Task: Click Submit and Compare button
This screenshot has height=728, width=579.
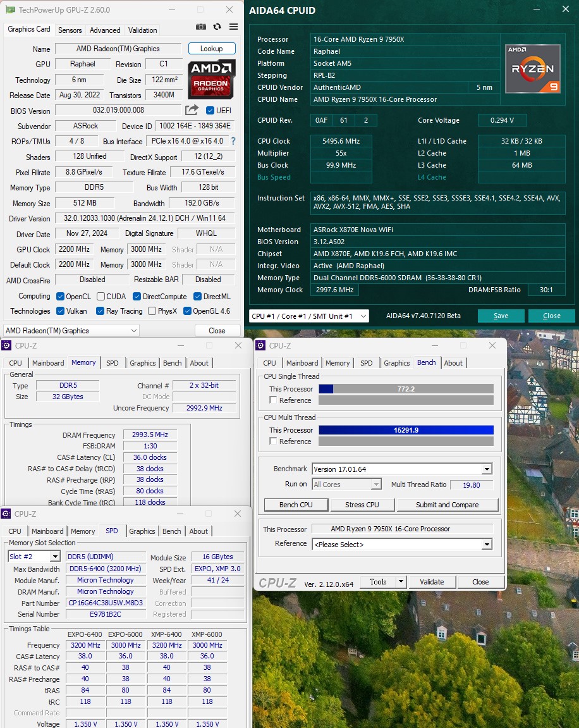Action: (448, 505)
